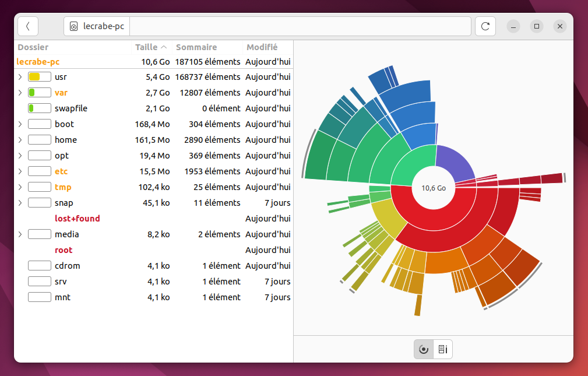Sort by the Dossier column header

[x=33, y=47]
